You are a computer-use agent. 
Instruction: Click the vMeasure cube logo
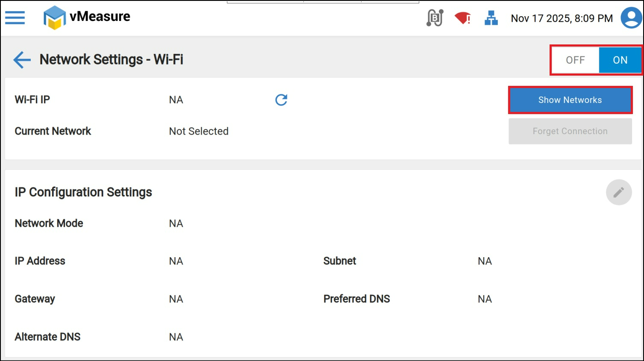pos(55,18)
